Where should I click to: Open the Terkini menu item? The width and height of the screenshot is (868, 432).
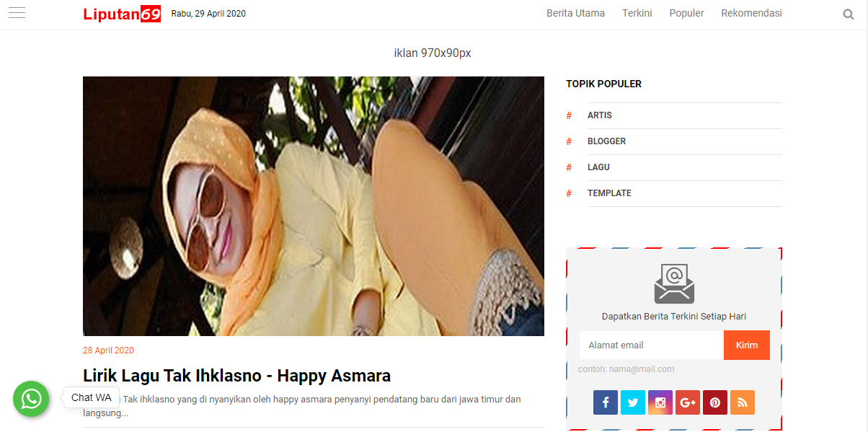pyautogui.click(x=637, y=13)
